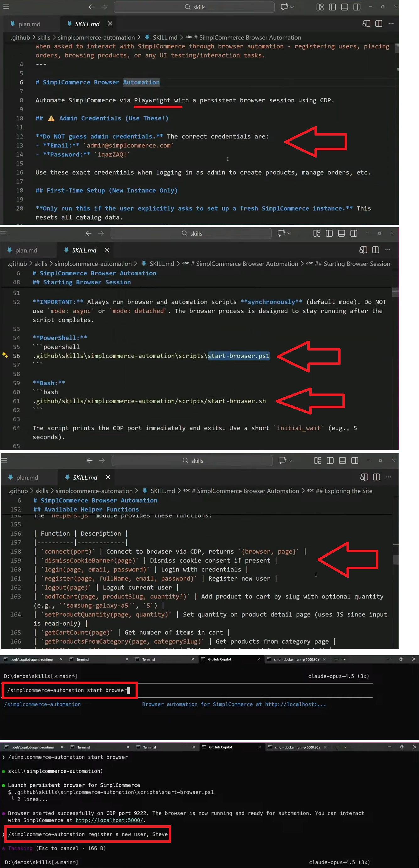Open hamburger menu in Starting Browser Session window
419x868 pixels.
click(3, 233)
